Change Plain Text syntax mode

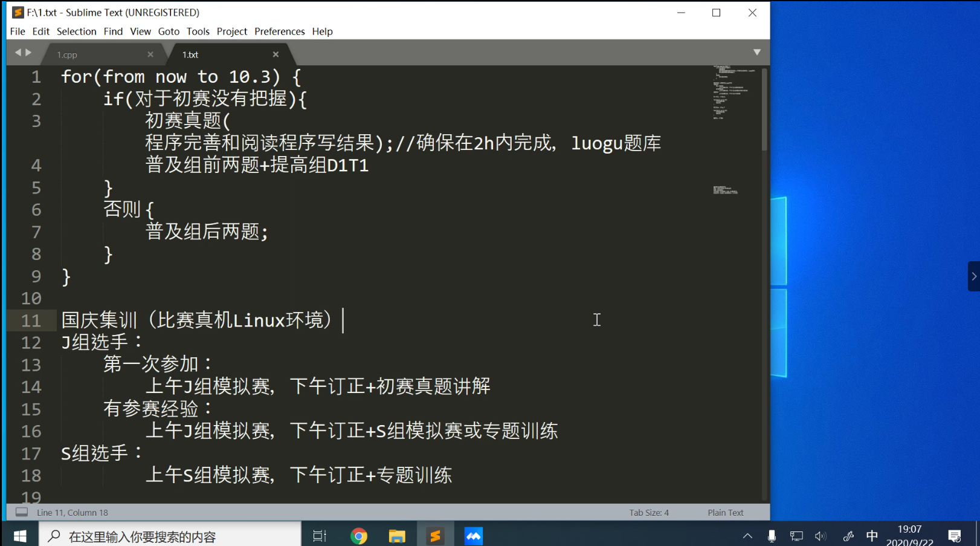click(x=726, y=513)
